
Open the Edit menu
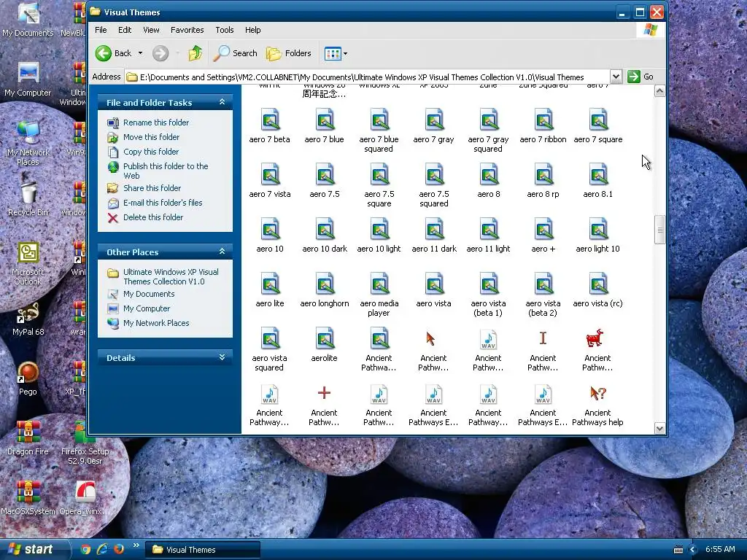pyautogui.click(x=125, y=30)
